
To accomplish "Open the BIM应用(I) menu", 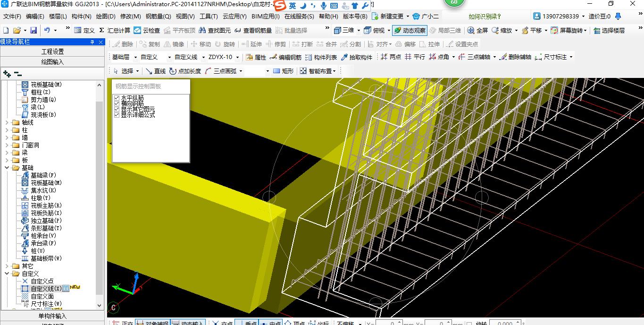I will click(266, 16).
